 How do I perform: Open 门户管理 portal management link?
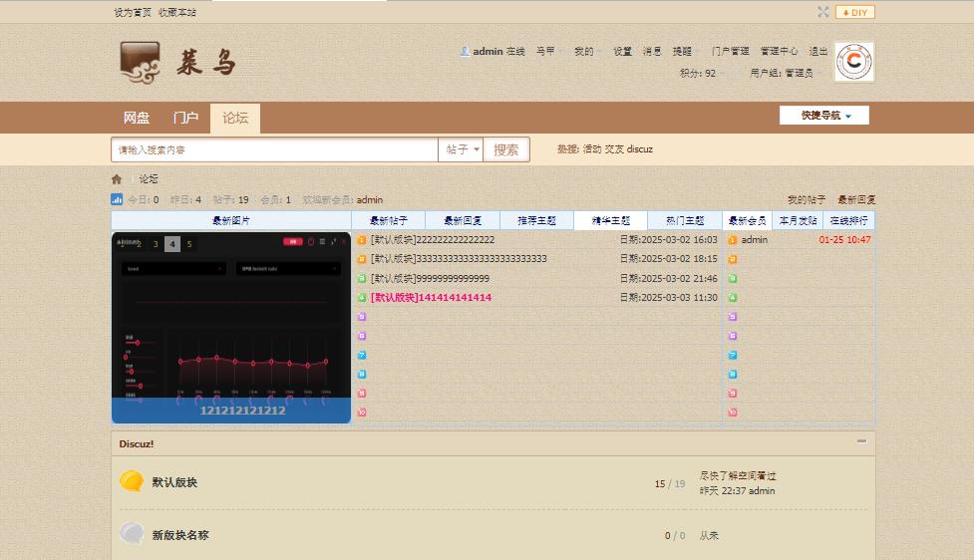coord(731,52)
